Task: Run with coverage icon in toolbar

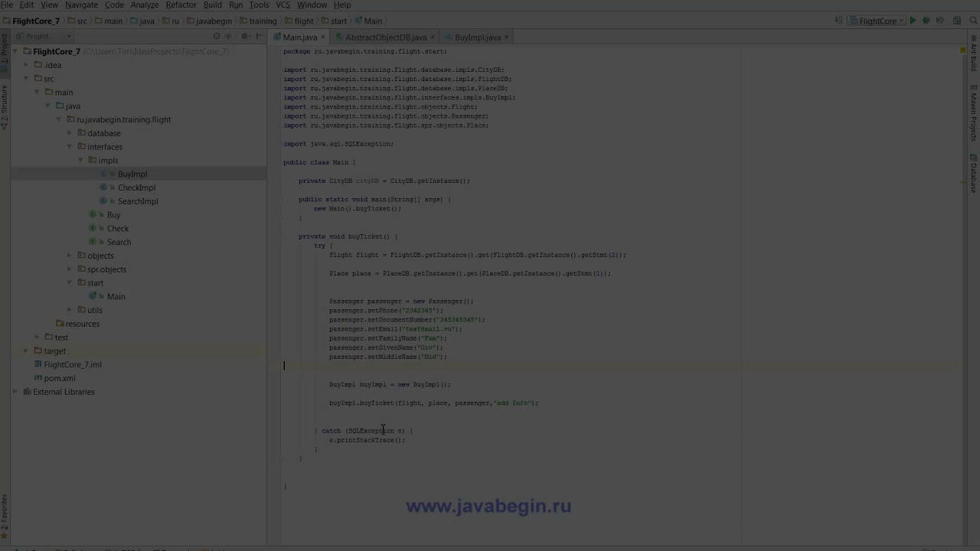Action: pos(939,21)
